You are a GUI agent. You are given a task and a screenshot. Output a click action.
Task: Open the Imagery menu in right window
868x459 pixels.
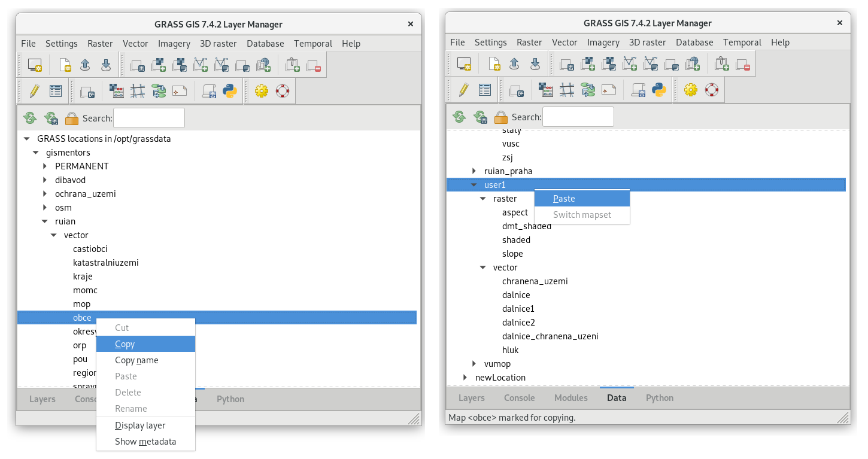click(603, 42)
